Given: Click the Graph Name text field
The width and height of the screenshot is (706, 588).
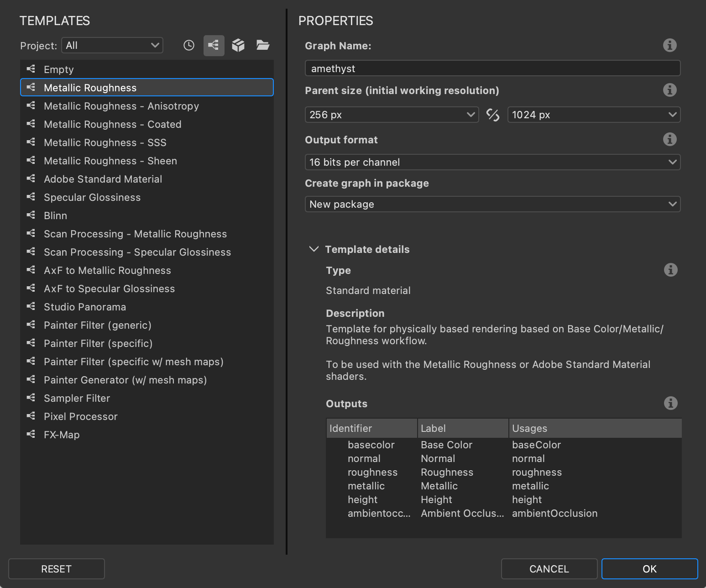Looking at the screenshot, I should tap(492, 68).
